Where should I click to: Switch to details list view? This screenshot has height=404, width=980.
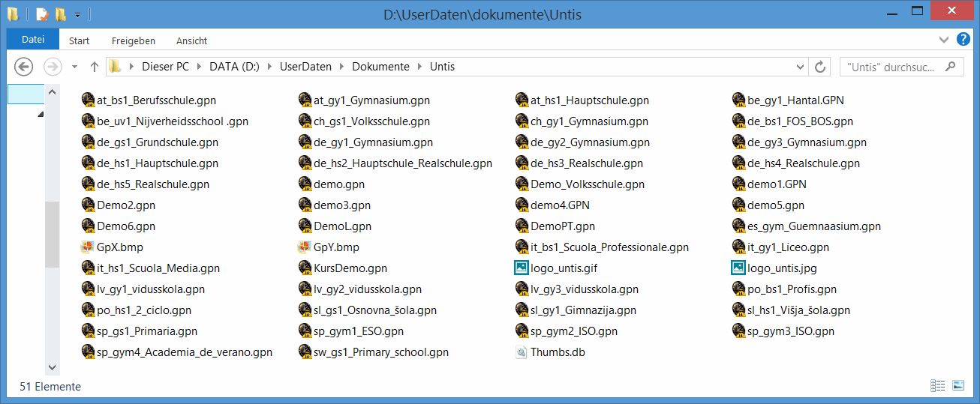937,385
